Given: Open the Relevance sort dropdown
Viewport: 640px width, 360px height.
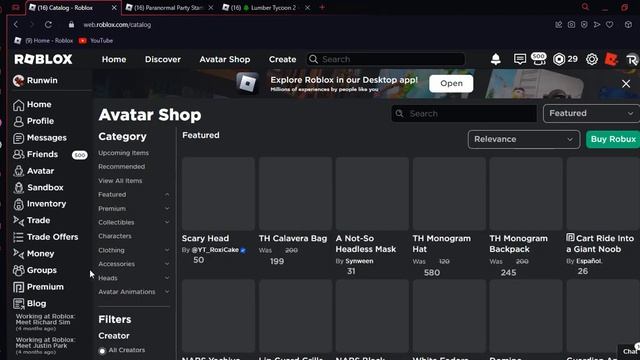Looking at the screenshot, I should point(524,140).
